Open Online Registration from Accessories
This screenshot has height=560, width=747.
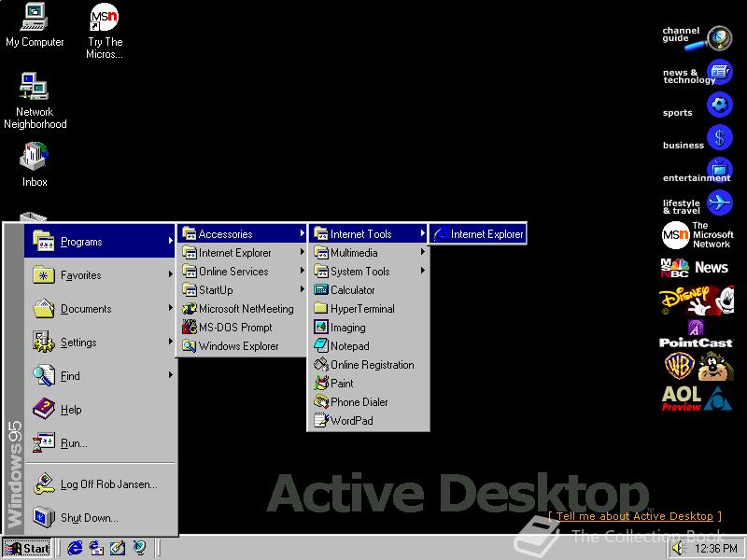click(x=369, y=365)
